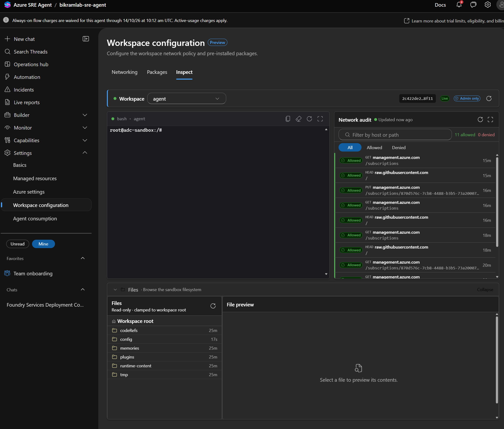Click the Azure SRE Agent logo icon
The width and height of the screenshot is (504, 429).
click(x=8, y=5)
